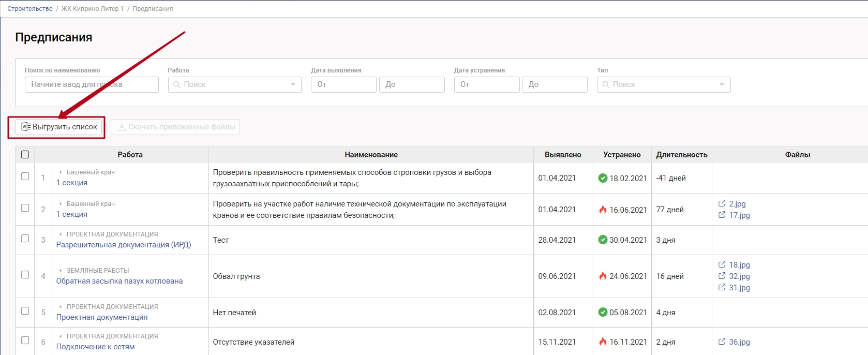This screenshot has width=868, height=355.
Task: Click the external link icon beside 18.jpg
Action: [x=722, y=264]
